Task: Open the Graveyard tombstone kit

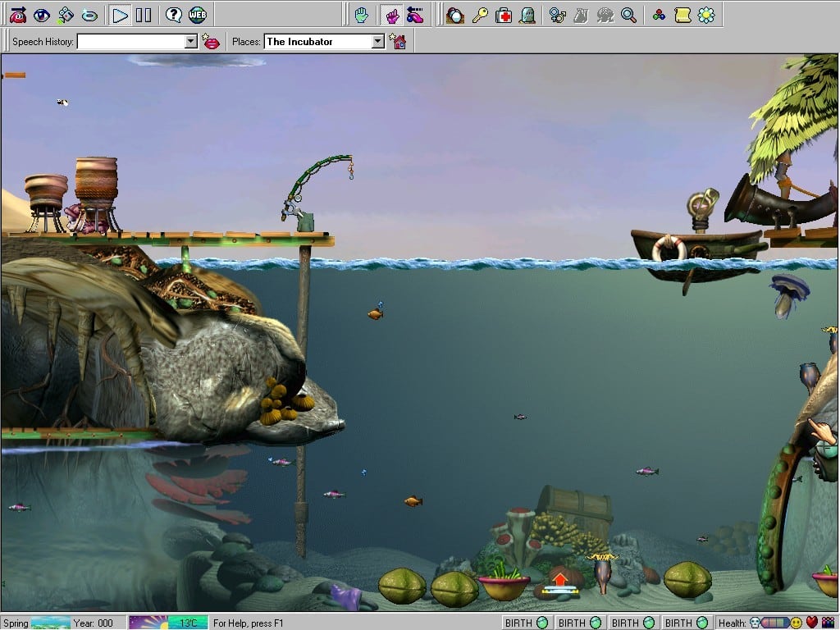Action: click(x=527, y=15)
